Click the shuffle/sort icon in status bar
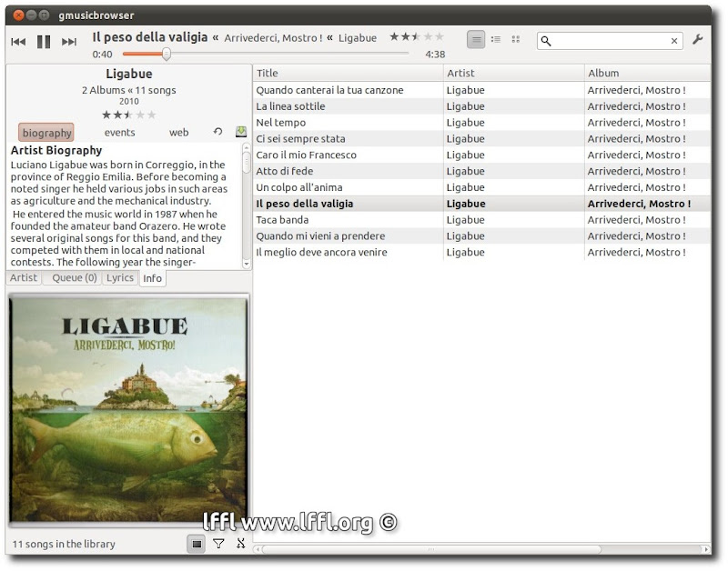This screenshot has width=728, height=571. click(240, 544)
